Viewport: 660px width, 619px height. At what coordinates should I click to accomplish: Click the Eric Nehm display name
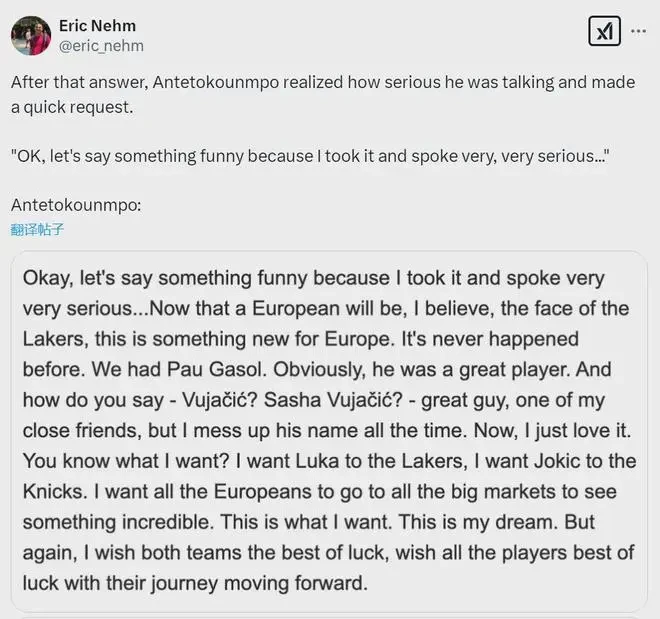(97, 26)
